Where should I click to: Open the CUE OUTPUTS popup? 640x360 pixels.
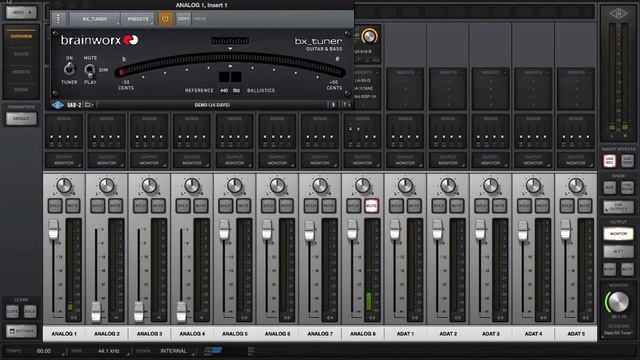click(618, 208)
